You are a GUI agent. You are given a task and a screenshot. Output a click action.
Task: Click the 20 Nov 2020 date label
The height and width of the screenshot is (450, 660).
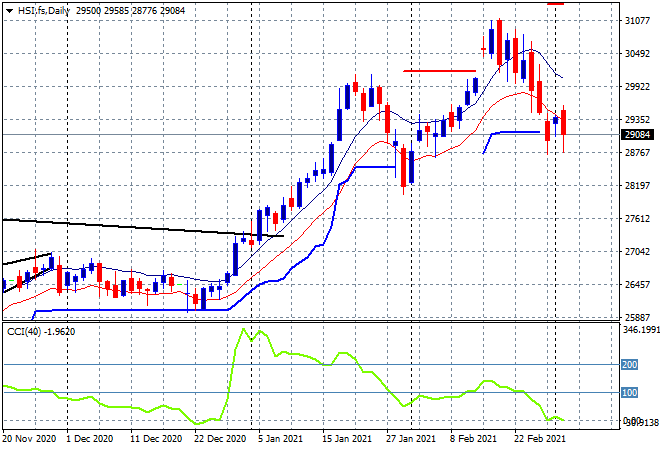tap(29, 439)
